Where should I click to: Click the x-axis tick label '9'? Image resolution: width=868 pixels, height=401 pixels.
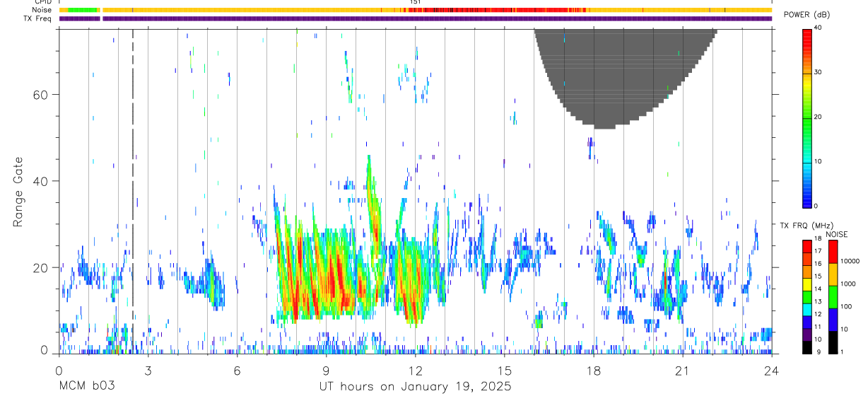click(326, 370)
